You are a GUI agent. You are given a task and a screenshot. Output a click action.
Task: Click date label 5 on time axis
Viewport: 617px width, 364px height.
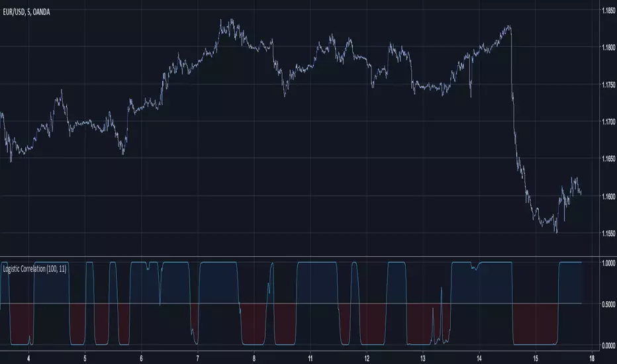point(85,359)
